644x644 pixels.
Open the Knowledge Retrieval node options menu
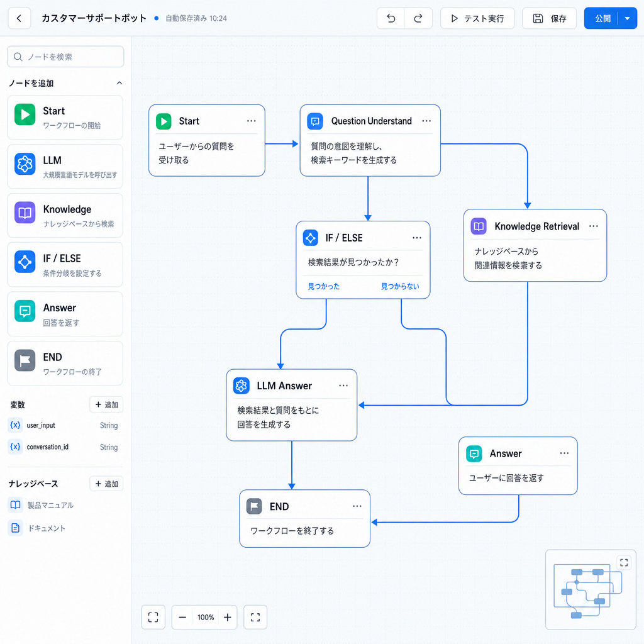[x=593, y=226]
